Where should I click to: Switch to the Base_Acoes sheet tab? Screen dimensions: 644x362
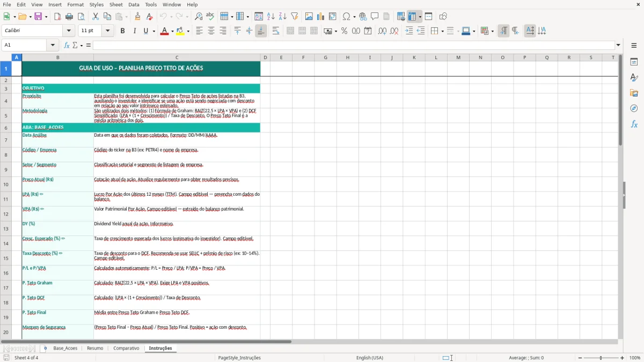[x=65, y=349]
